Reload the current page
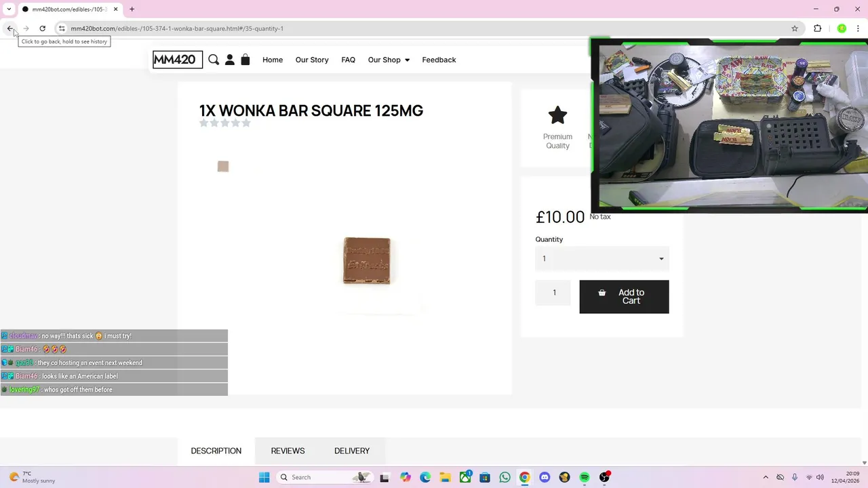 [42, 28]
